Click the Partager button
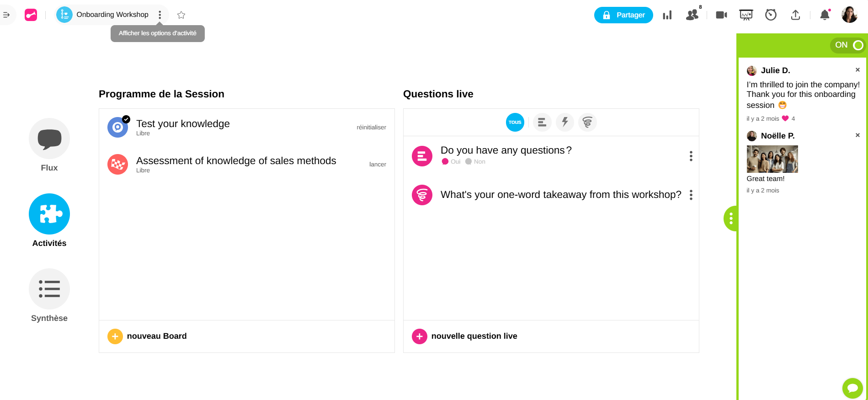This screenshot has width=868, height=400. click(x=623, y=15)
